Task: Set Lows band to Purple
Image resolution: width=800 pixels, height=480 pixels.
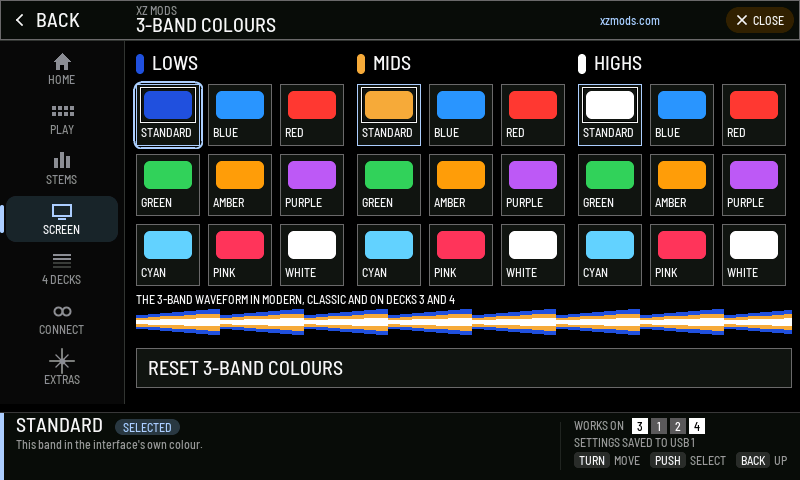Action: [312, 185]
